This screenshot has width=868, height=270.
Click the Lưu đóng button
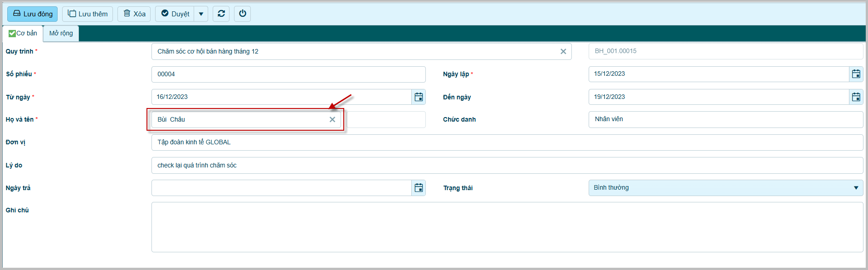click(x=33, y=14)
